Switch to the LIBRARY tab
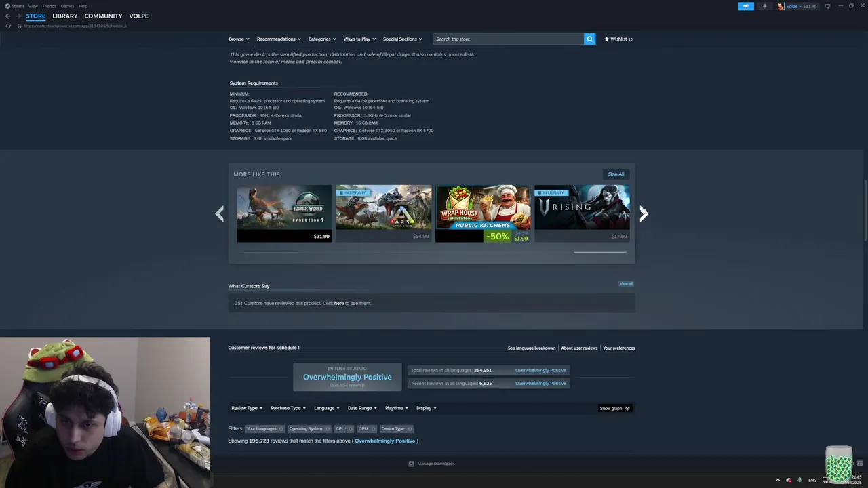Viewport: 868px width, 488px height. (65, 16)
